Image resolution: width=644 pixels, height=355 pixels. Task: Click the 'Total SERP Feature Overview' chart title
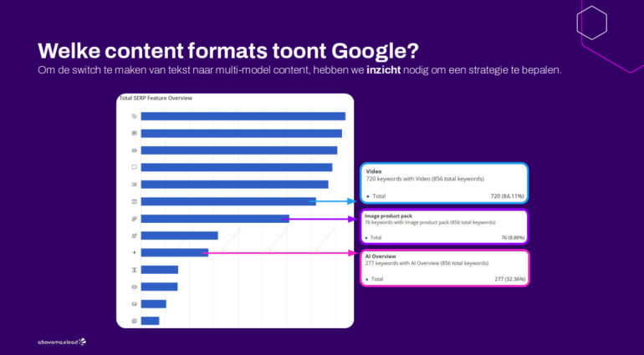tap(156, 98)
